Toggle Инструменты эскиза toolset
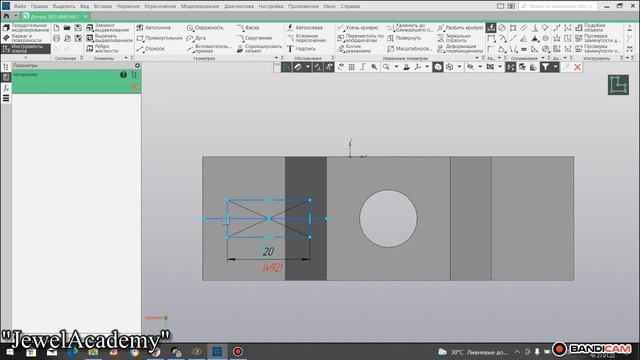This screenshot has height=360, width=640. pos(25,49)
